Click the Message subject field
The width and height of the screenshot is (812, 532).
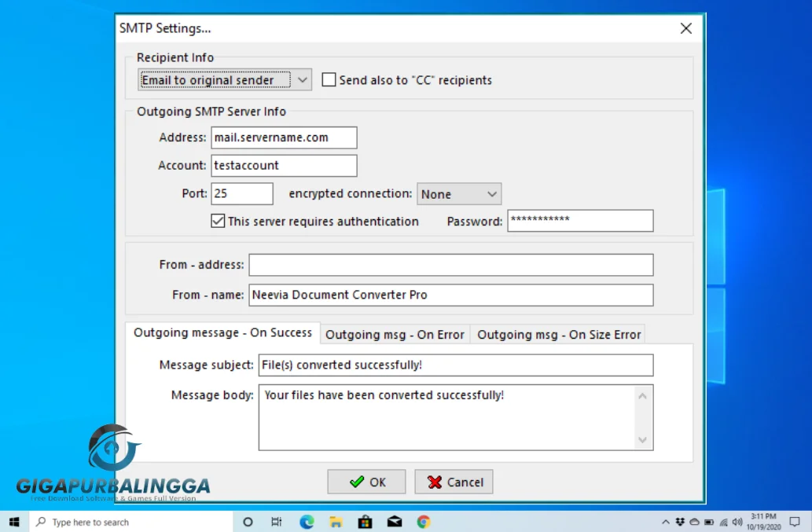[x=456, y=365]
